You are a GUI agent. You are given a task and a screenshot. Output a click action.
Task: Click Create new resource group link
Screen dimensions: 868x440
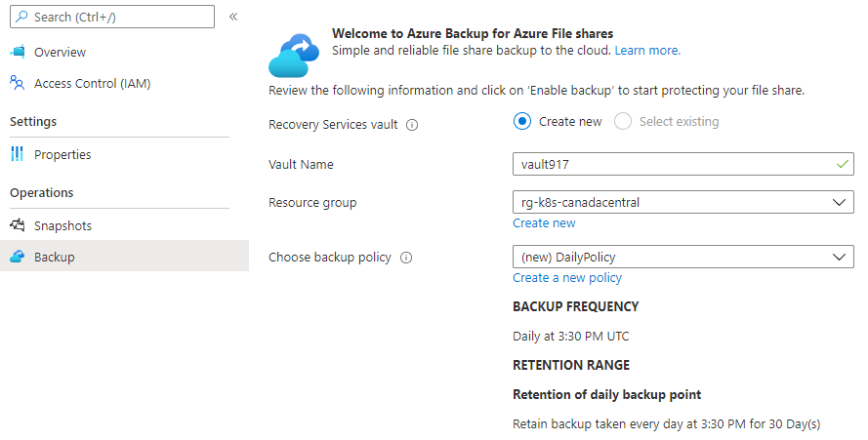pyautogui.click(x=544, y=223)
